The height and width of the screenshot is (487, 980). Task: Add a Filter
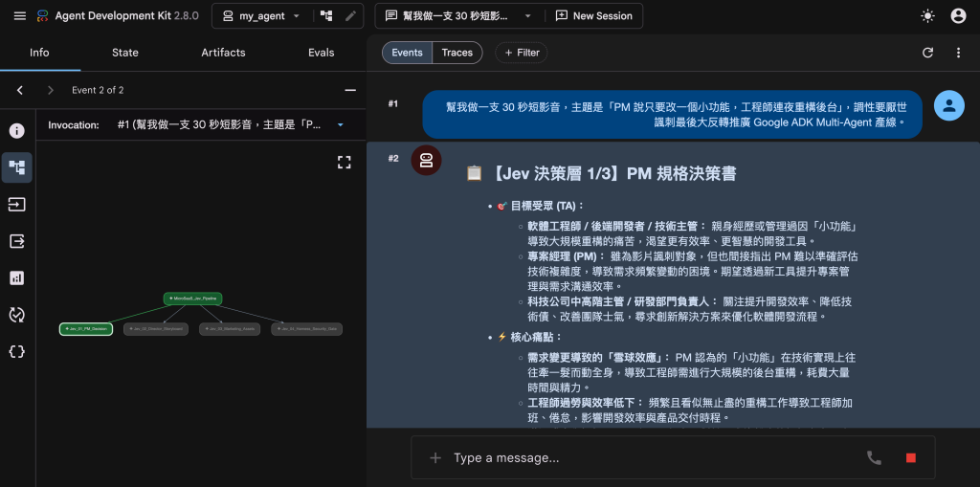click(x=522, y=53)
